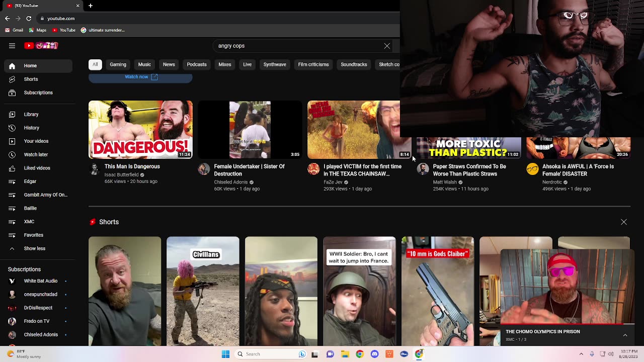The width and height of the screenshot is (644, 362).
Task: Clear the 'angry cops' search text
Action: [387, 46]
